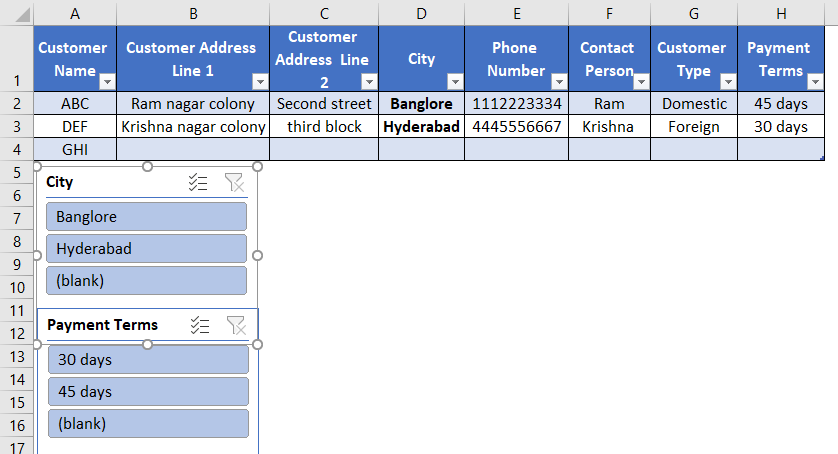
Task: Expand the City column filter arrow
Action: tap(455, 82)
